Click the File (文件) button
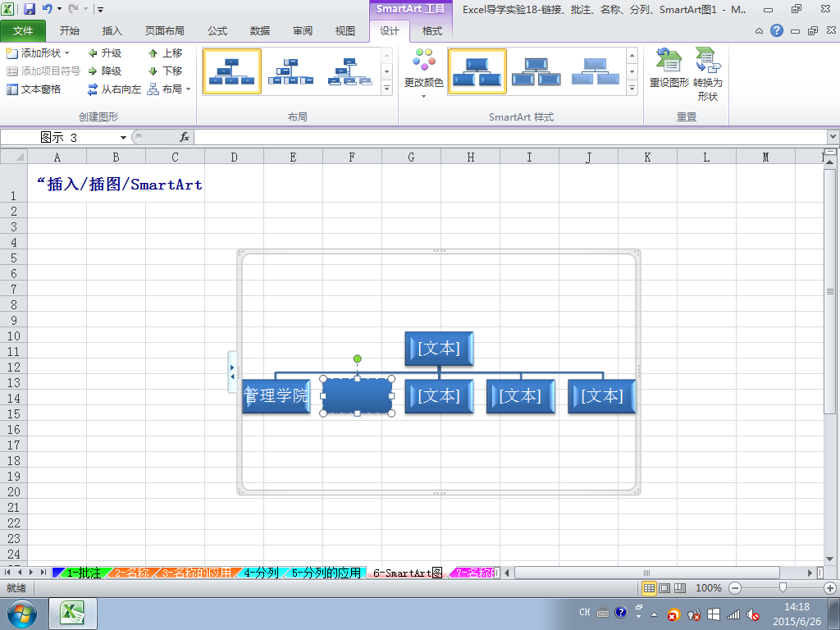This screenshot has height=630, width=840. click(x=23, y=31)
